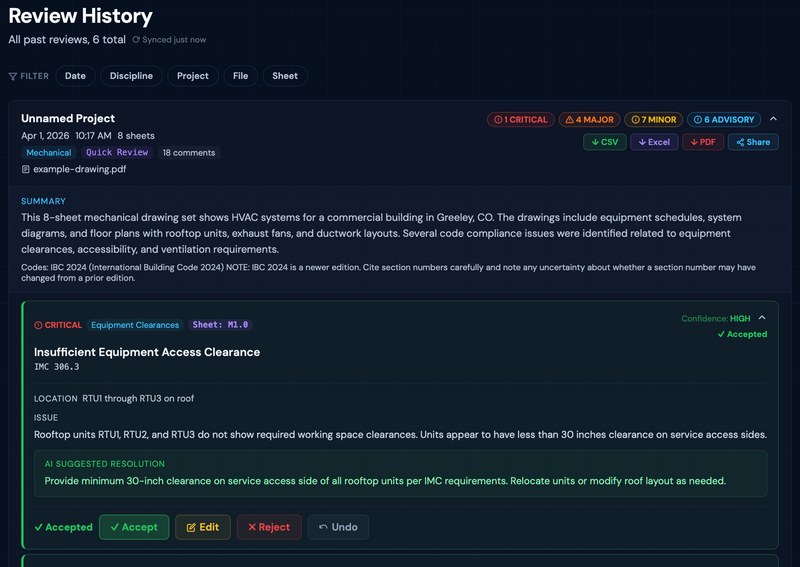Click the Review History heading
Screen dimensions: 800x567
point(81,16)
